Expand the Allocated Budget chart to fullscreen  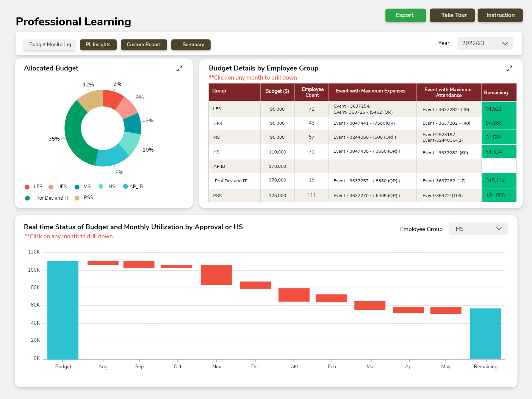tap(179, 68)
